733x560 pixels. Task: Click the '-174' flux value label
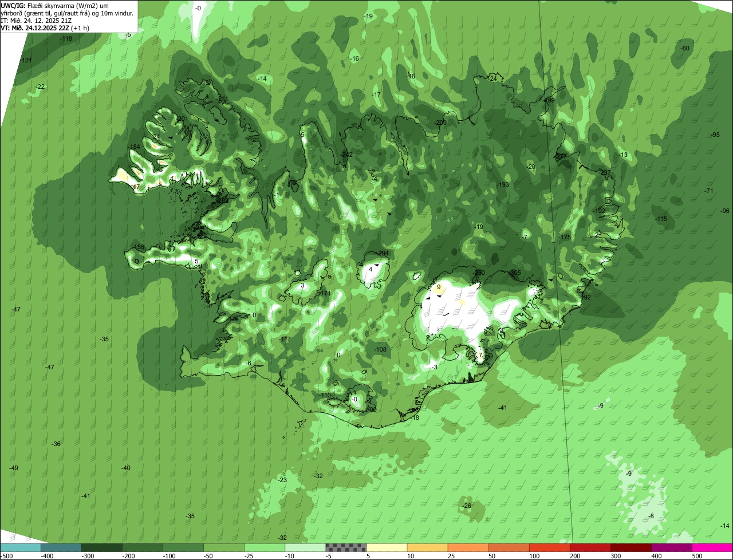click(325, 293)
